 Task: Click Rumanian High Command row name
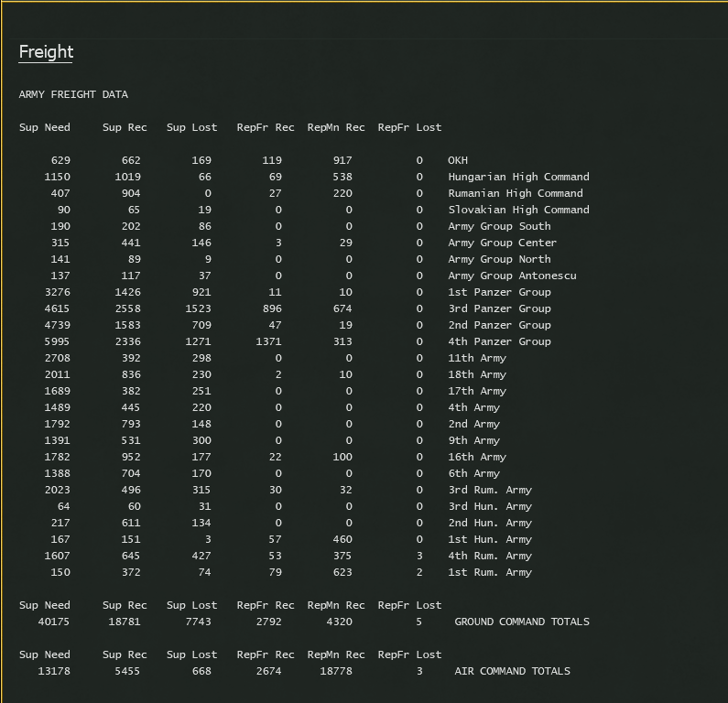click(x=515, y=193)
